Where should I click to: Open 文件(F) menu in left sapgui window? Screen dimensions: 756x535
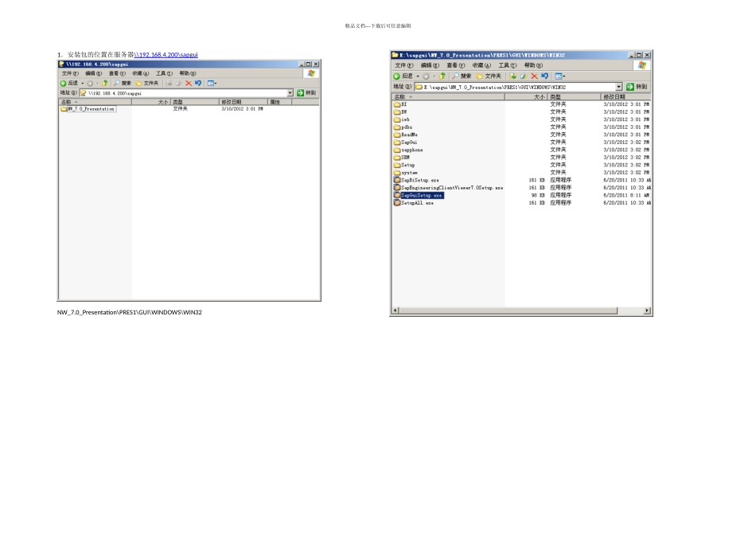coord(70,73)
